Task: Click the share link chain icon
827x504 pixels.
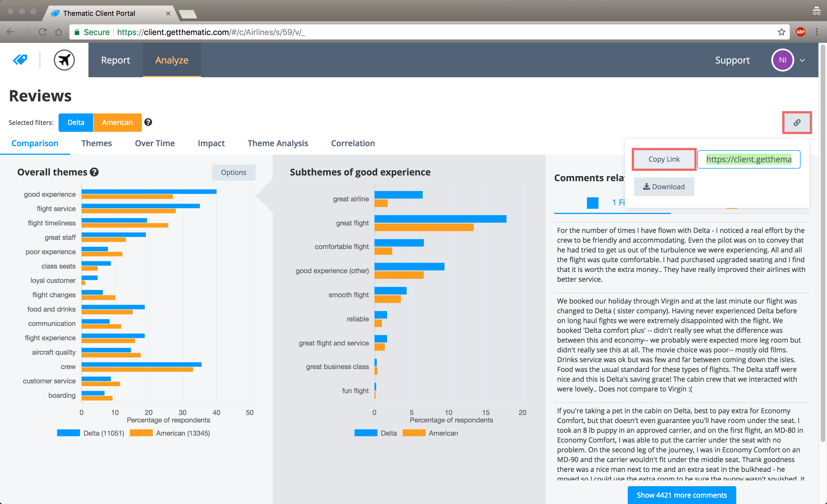Action: [x=797, y=123]
